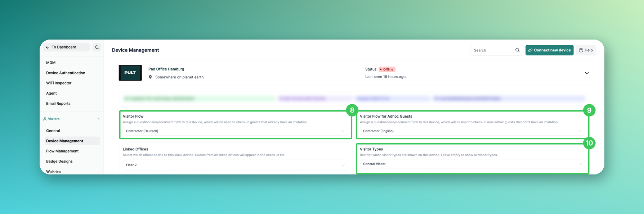644x214 pixels.
Task: Open the Agent sidebar item
Action: tap(52, 94)
